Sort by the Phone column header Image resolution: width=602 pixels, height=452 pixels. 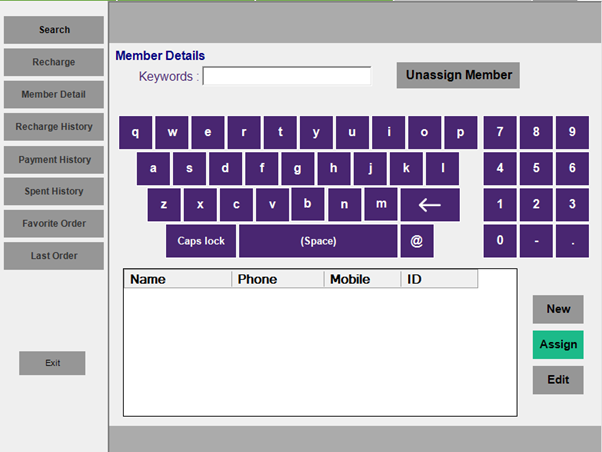coord(278,279)
